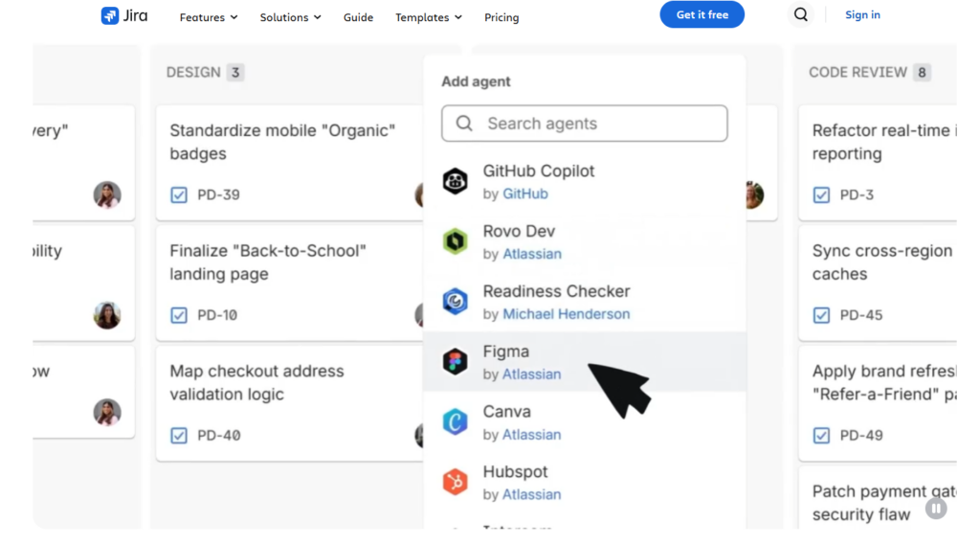Open the Atlassian link under Hubspot
Image resolution: width=980 pixels, height=544 pixels.
[532, 494]
